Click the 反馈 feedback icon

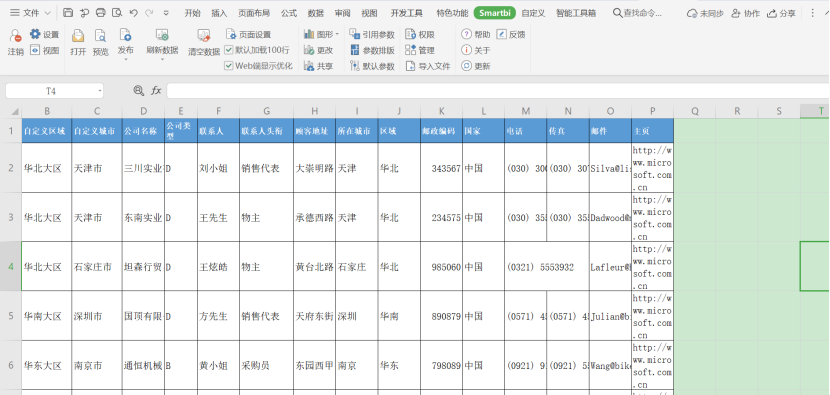[x=501, y=34]
